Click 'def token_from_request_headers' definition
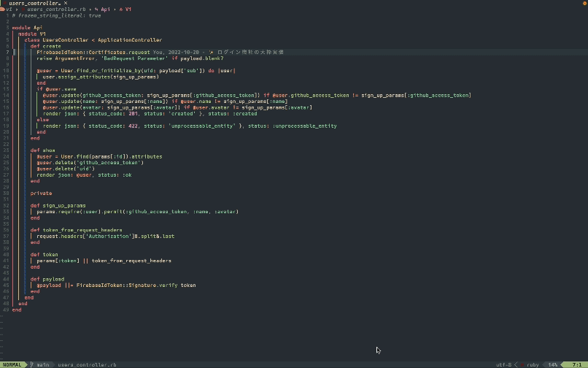Viewport: 588px width, 368px height. coord(76,230)
